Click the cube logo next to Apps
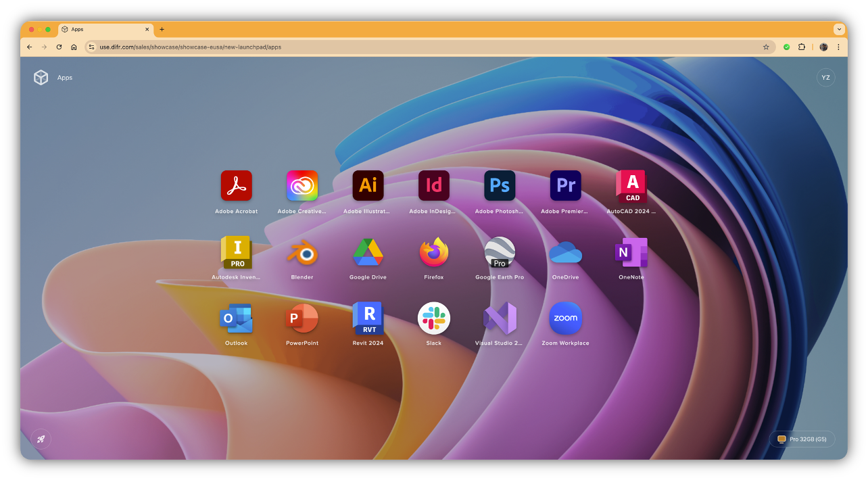Viewport: 868px width, 480px height. 41,78
